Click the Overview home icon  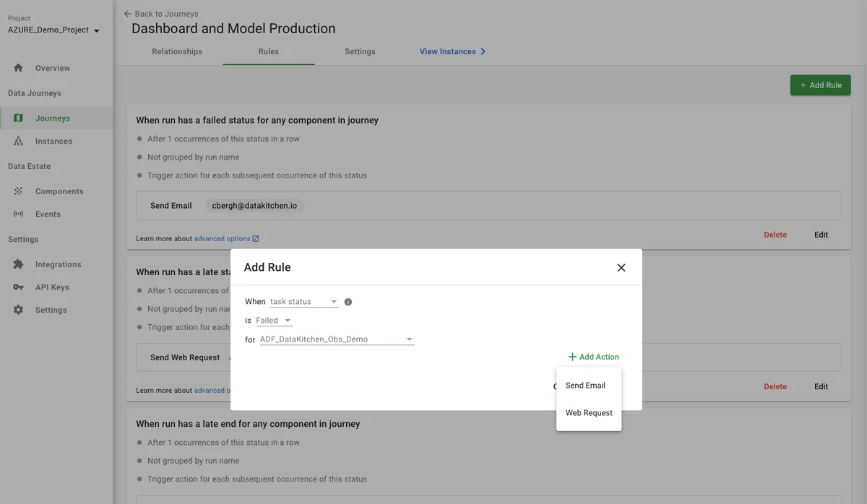pyautogui.click(x=19, y=68)
